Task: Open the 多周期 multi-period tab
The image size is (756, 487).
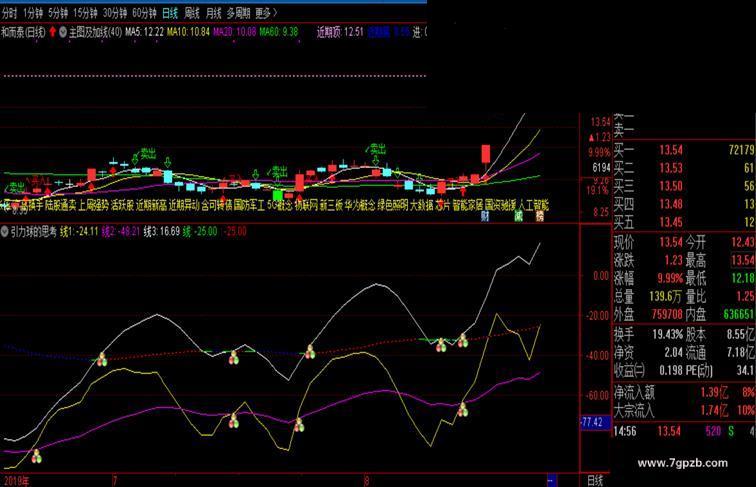Action: (238, 14)
